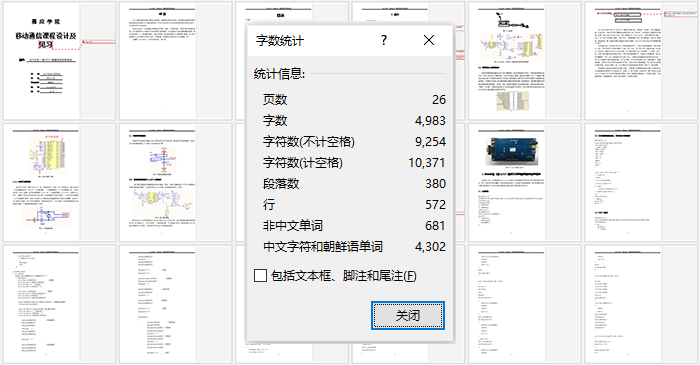Select the text page with red comment box at top
Viewport: 700px width, 365px height.
pos(641,61)
